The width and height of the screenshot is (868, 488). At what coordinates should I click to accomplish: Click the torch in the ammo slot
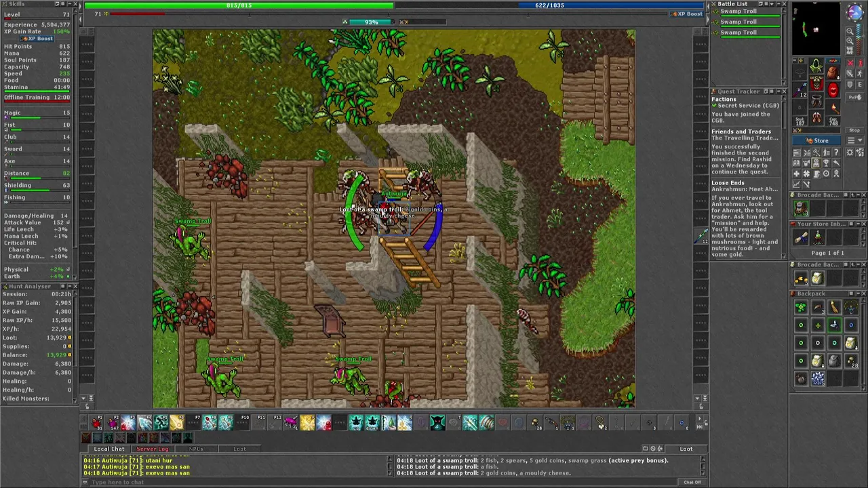tap(833, 108)
